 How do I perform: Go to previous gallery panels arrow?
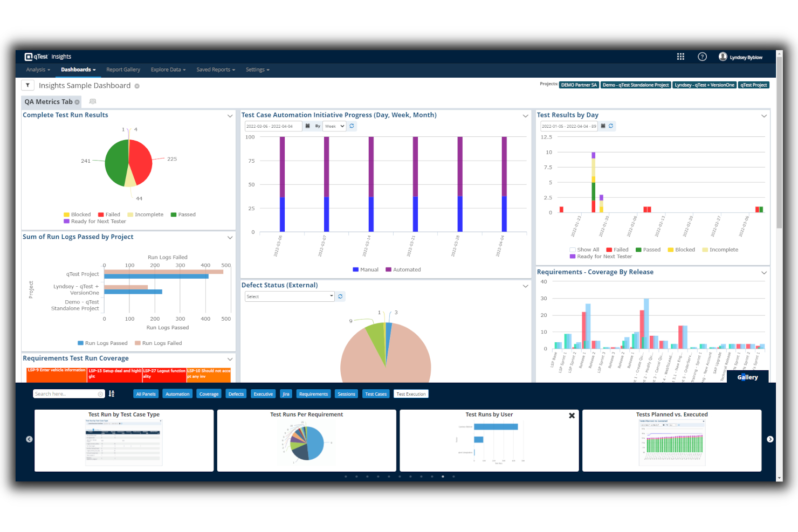(x=29, y=439)
